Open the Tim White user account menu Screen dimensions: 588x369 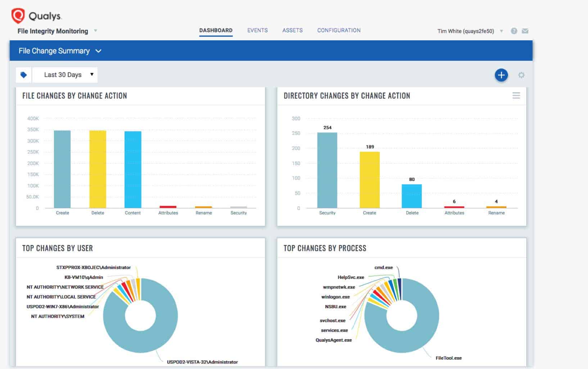coord(468,31)
